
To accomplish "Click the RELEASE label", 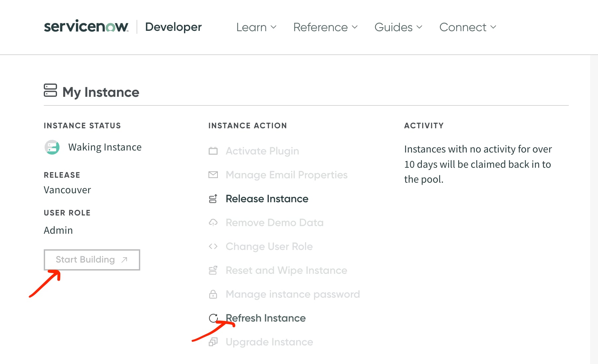I will [x=62, y=175].
